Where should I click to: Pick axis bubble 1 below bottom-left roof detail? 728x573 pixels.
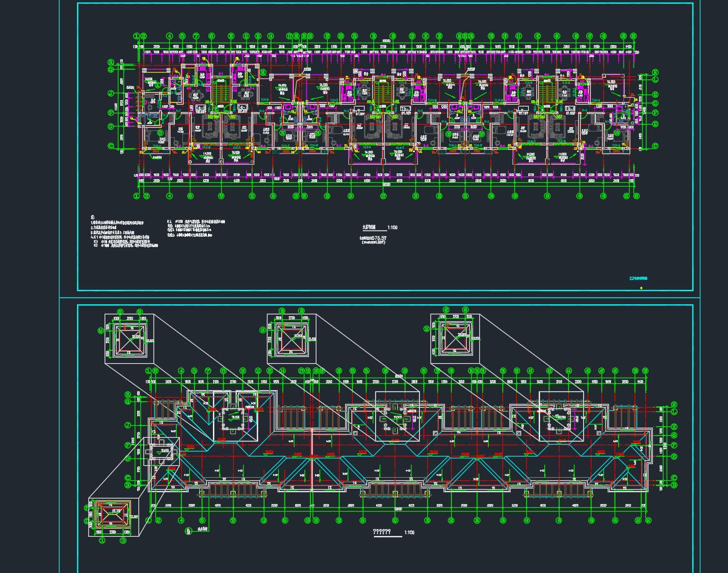[103, 540]
